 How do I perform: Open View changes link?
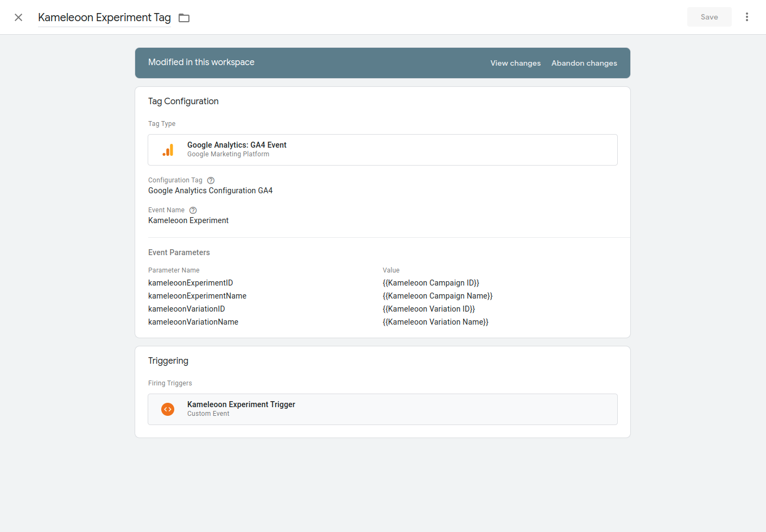[516, 63]
